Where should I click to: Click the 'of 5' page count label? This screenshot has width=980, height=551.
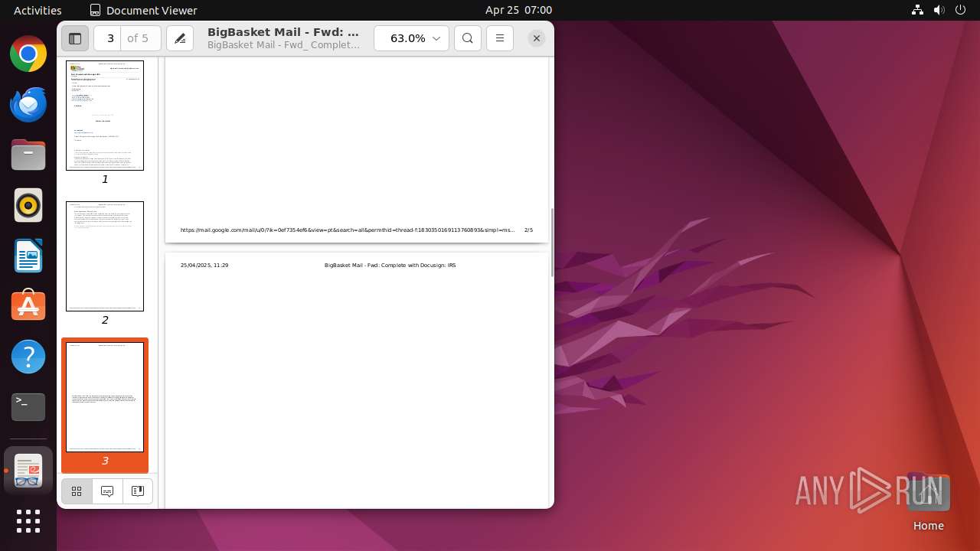(x=138, y=38)
